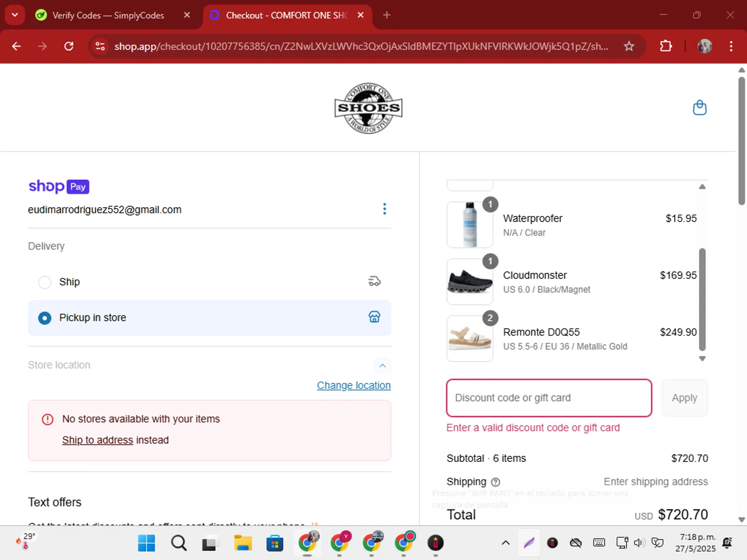Click the 'No stores available with your items' message
The height and width of the screenshot is (560, 747).
(141, 419)
